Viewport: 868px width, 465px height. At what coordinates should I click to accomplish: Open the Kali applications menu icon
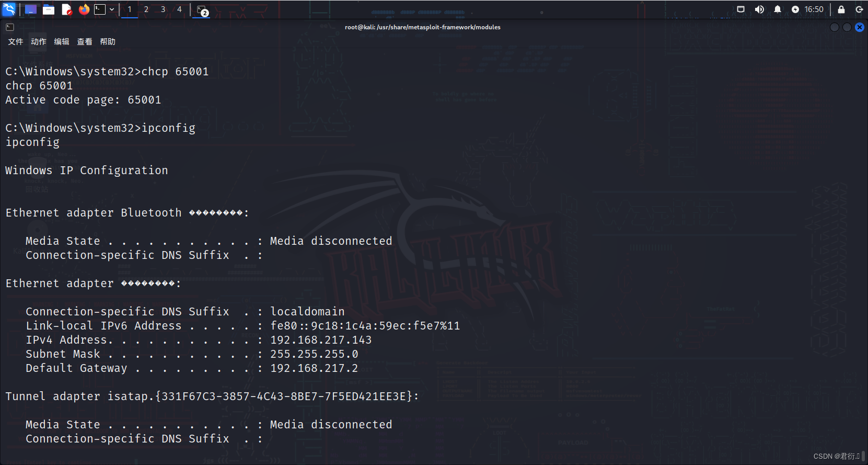[9, 9]
